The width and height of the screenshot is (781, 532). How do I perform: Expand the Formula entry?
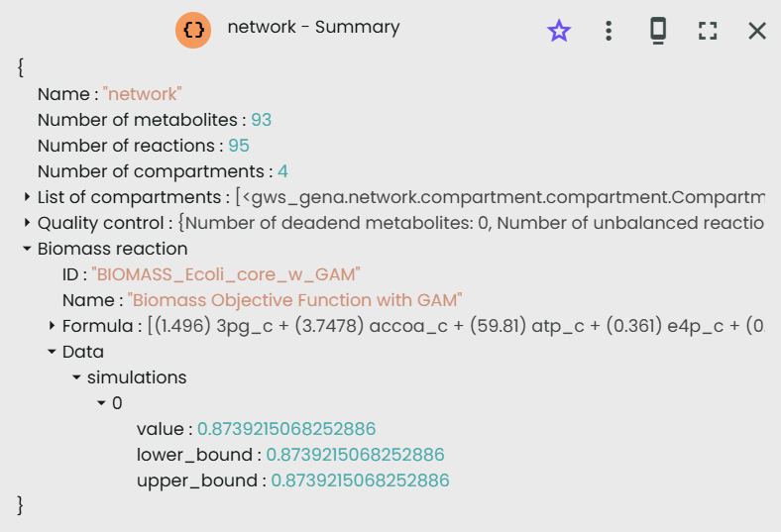pyautogui.click(x=52, y=326)
